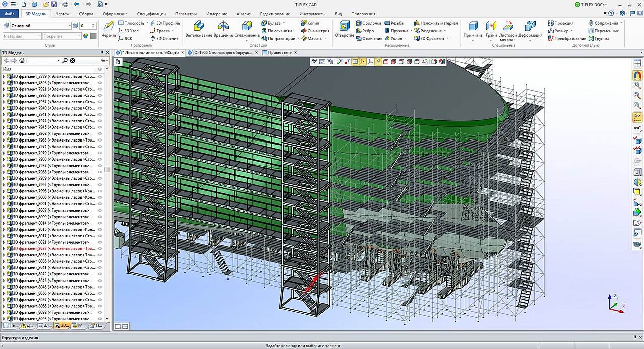Insert a 3D Узел node
Viewport: 644px width, 349px height.
[x=128, y=31]
